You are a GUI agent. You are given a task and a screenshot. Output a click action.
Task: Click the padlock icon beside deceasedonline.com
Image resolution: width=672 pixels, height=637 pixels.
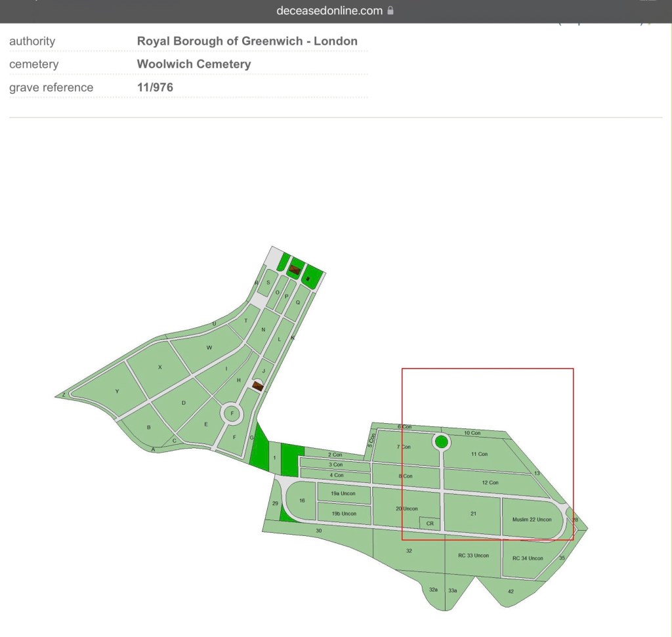point(390,10)
